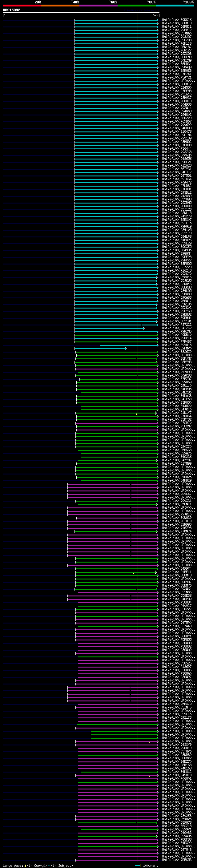Click the alignment bar of UniRef100_B9RKI6

[x=116, y=20]
